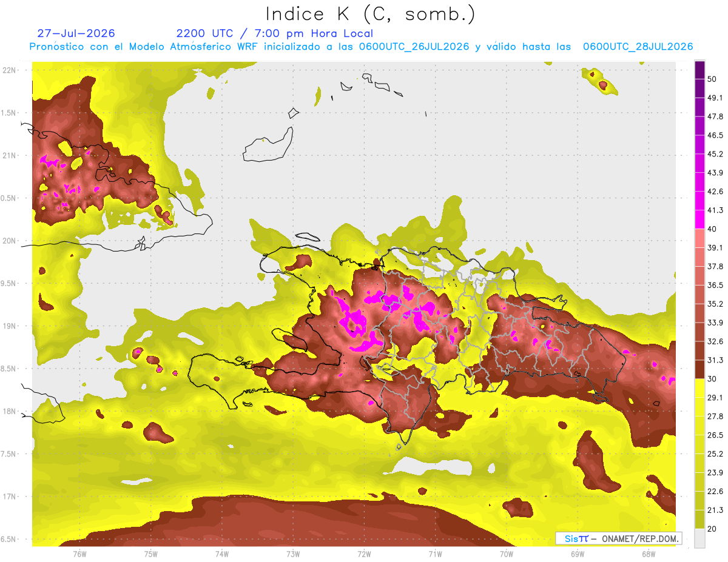Click the '71W' longitude label
The height and width of the screenshot is (562, 728).
[x=435, y=554]
